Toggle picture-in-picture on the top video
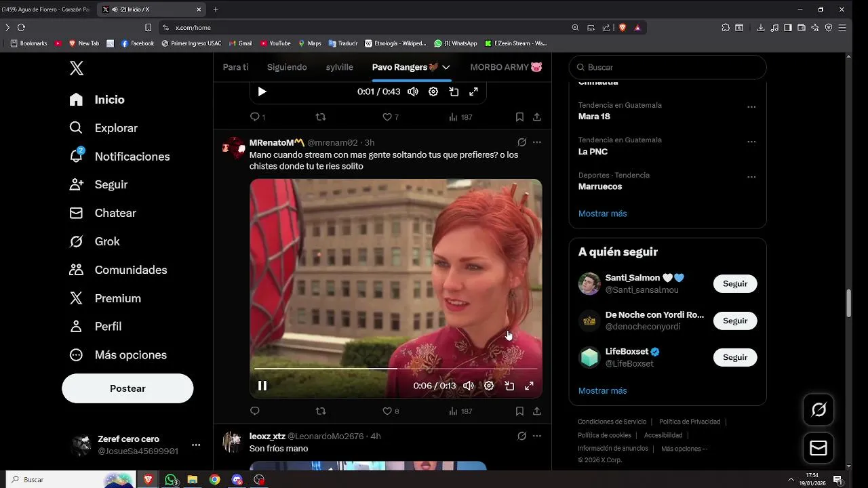Viewport: 868px width, 488px height. tap(454, 91)
